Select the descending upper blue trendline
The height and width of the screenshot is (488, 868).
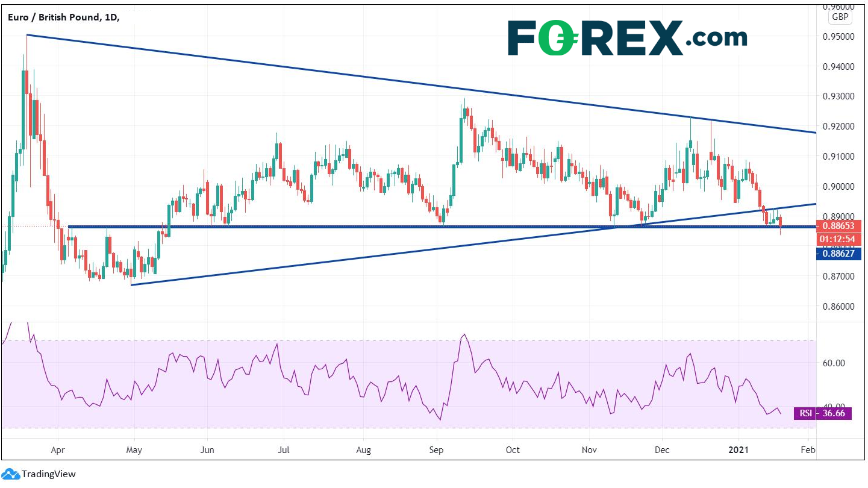point(422,84)
